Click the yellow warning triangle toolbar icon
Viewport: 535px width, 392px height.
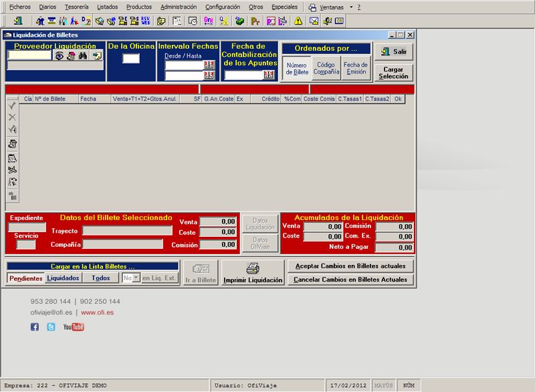point(298,21)
